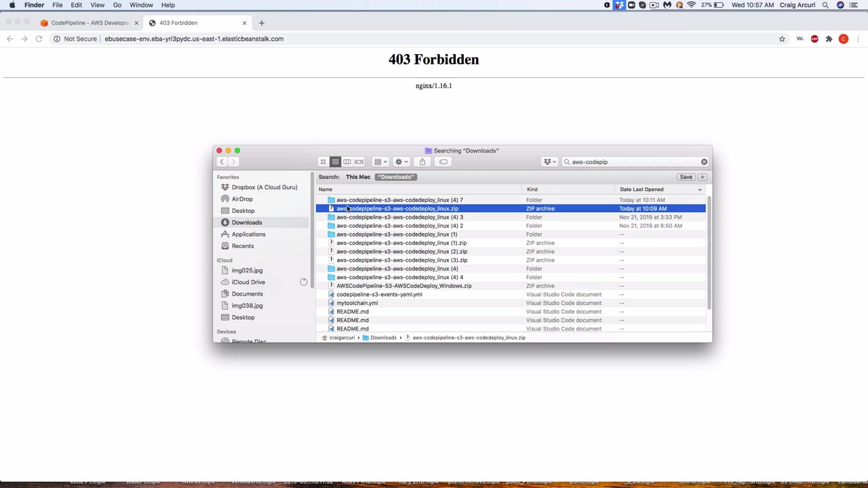868x488 pixels.
Task: Go back in the Finder window
Action: [x=222, y=162]
